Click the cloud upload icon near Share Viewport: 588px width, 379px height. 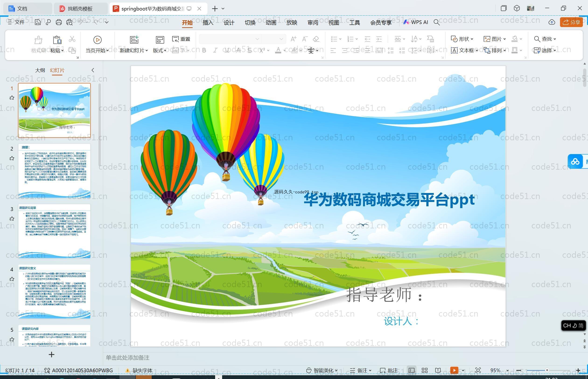(552, 22)
